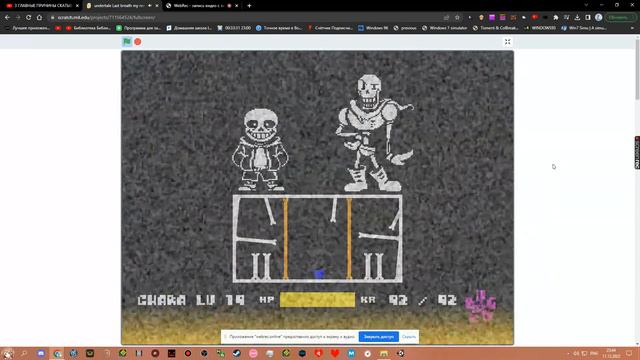Open the browser downloads icon
640x360 pixels.
(x=577, y=18)
